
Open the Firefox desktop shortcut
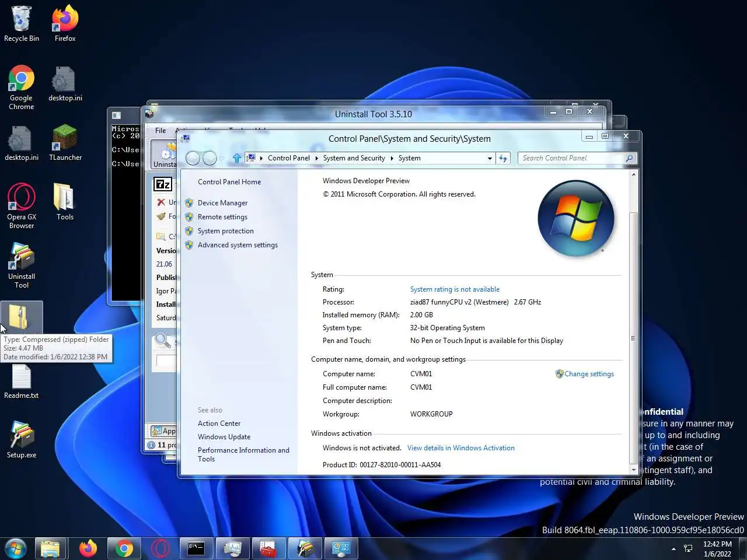(x=65, y=24)
